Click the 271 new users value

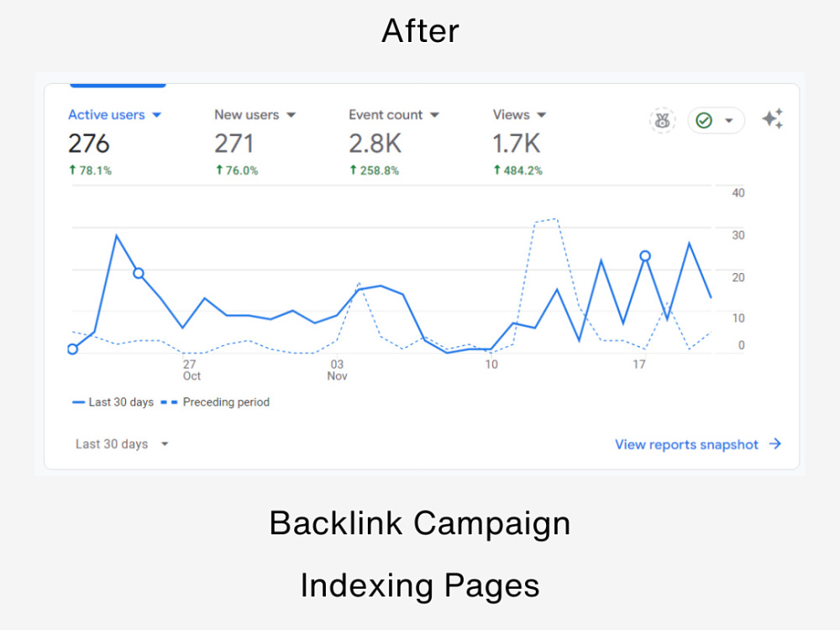tap(234, 144)
